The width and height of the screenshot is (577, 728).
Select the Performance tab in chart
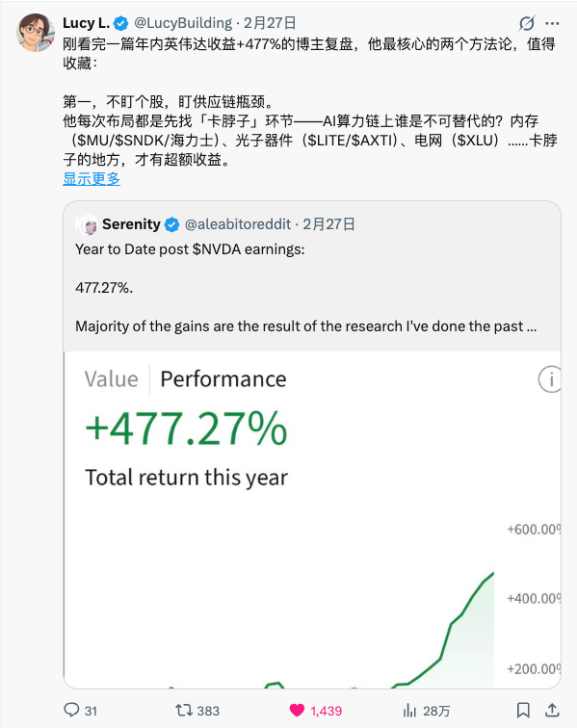click(x=223, y=379)
